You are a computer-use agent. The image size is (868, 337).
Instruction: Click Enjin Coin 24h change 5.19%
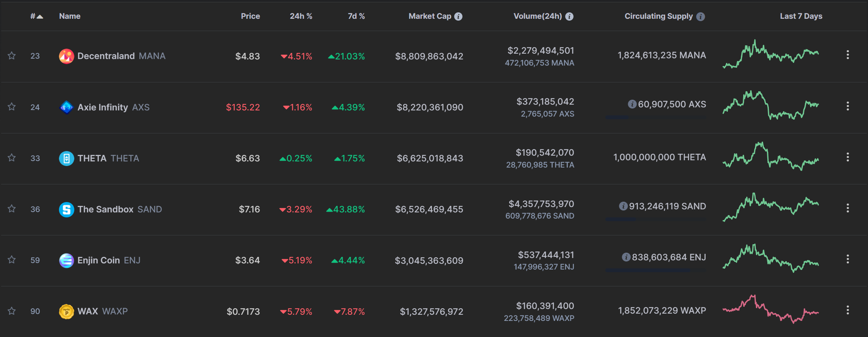(297, 261)
